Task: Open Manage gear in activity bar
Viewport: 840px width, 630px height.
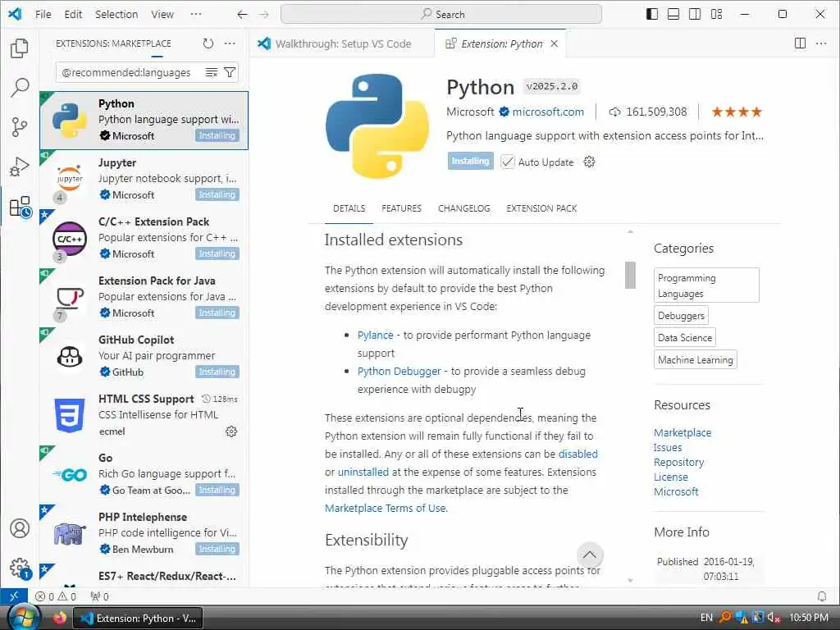Action: click(x=20, y=568)
